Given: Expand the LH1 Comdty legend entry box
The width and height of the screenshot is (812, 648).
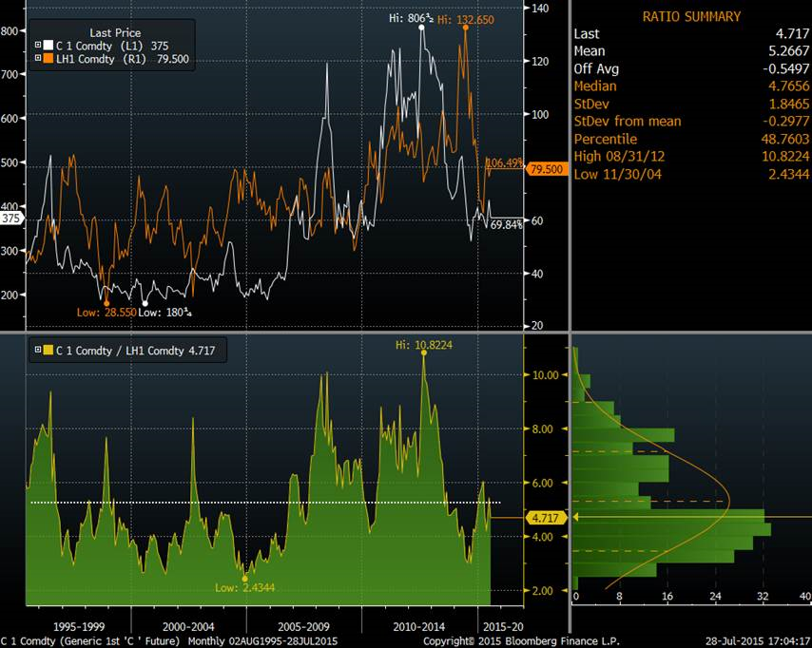Looking at the screenshot, I should click(38, 59).
